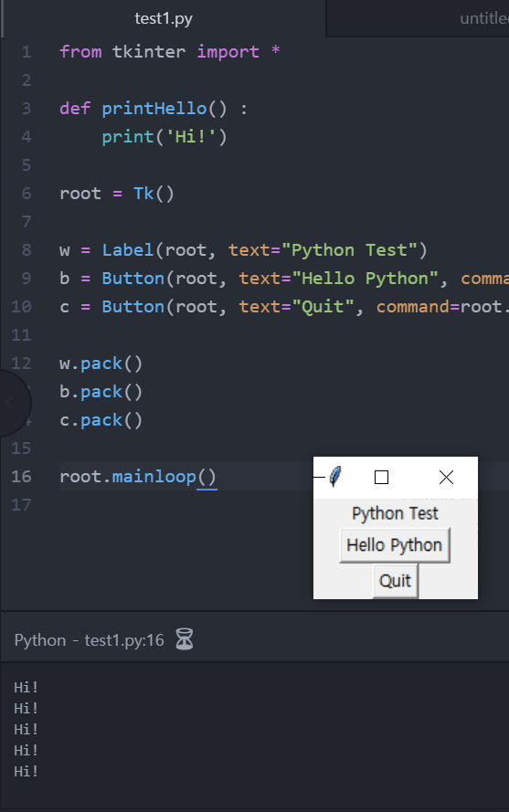Maximize the Tk window

tap(381, 477)
